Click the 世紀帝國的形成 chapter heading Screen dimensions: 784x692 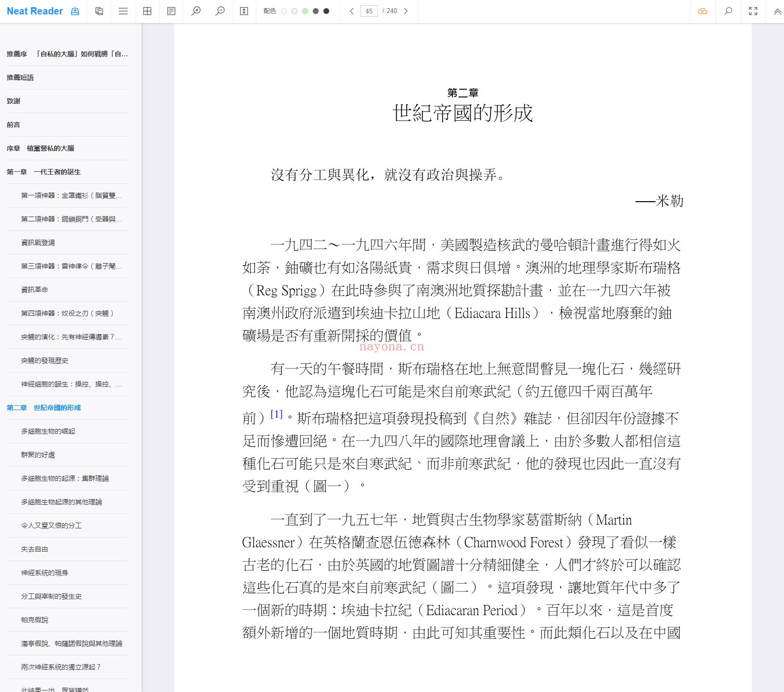(463, 113)
